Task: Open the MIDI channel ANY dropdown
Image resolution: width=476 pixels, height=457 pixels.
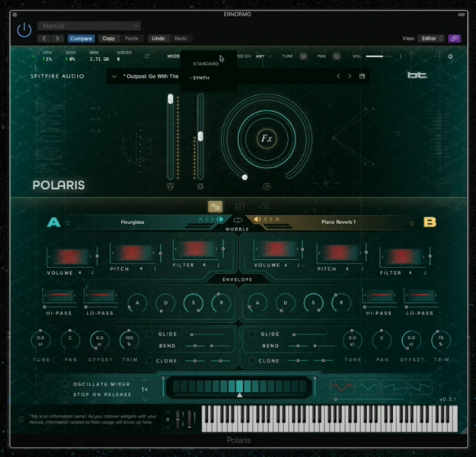Action: (x=264, y=56)
